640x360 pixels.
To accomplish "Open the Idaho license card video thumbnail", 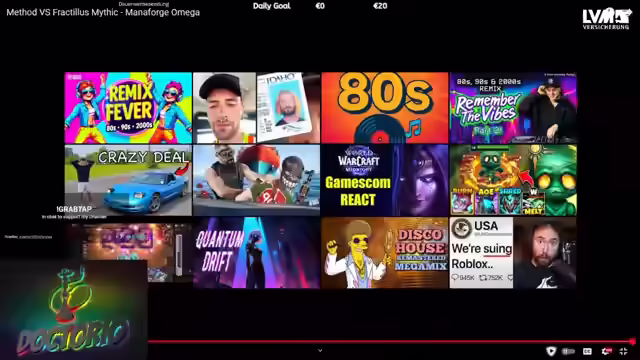I will pyautogui.click(x=256, y=108).
